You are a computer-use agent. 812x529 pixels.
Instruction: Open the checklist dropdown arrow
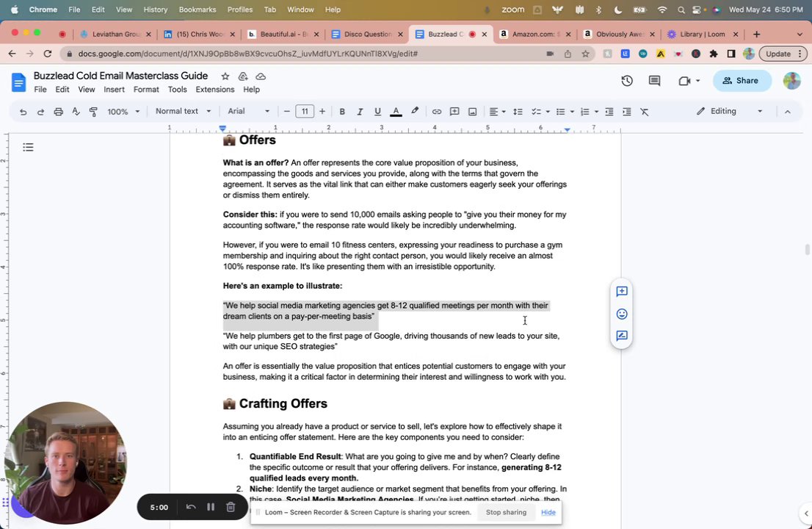(548, 112)
